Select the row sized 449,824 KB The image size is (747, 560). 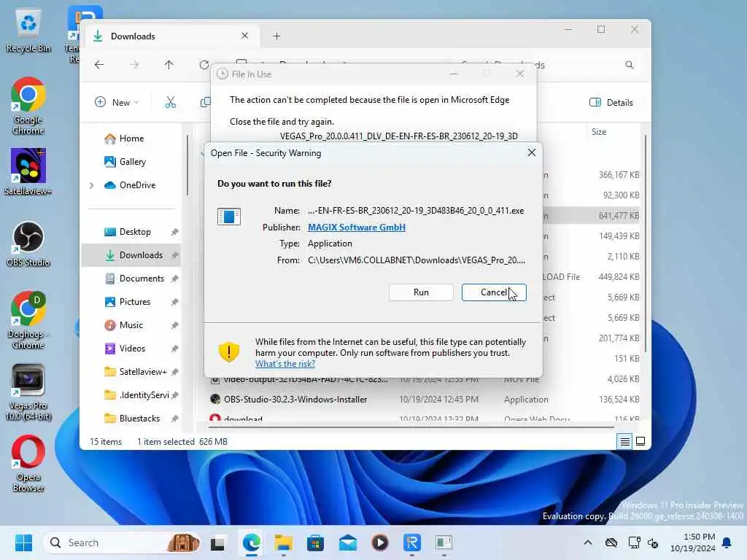619,276
